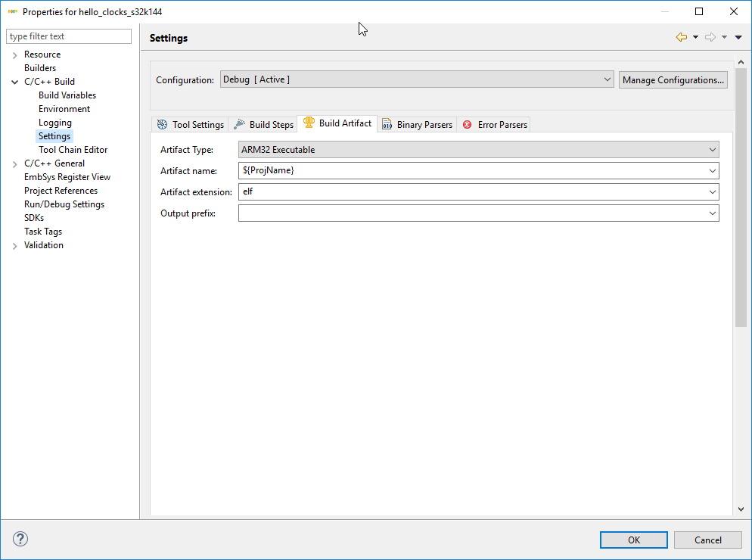
Task: Select the Resource tree item label
Action: pos(42,54)
